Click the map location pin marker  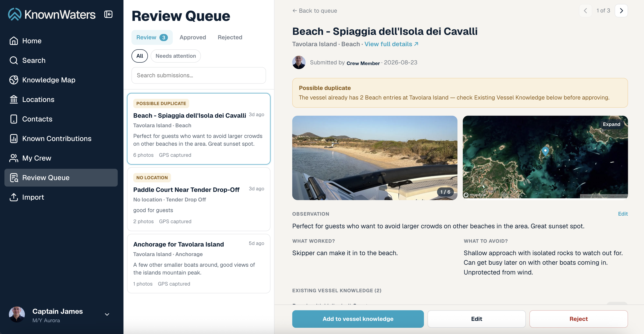pos(545,151)
